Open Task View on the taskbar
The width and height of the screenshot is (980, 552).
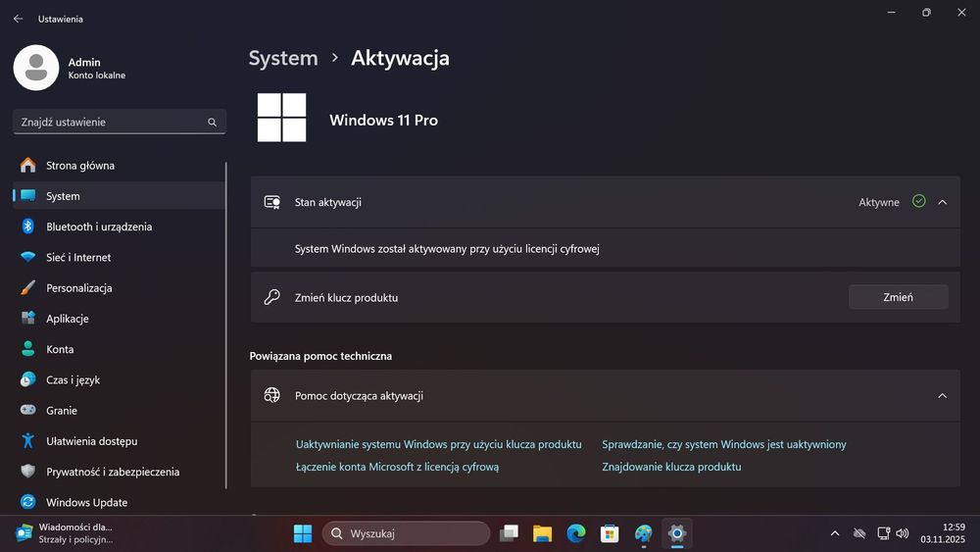509,533
